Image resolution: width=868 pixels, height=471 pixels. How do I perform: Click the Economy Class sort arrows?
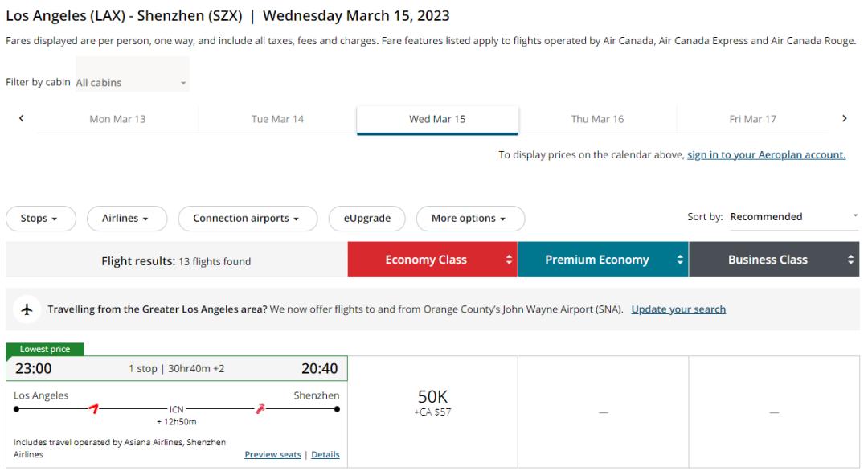coord(508,260)
